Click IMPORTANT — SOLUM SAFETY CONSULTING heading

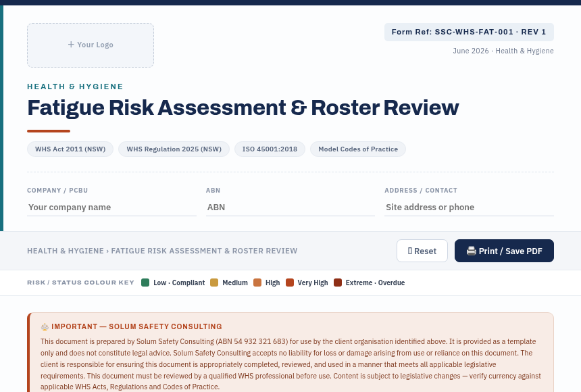(x=136, y=326)
